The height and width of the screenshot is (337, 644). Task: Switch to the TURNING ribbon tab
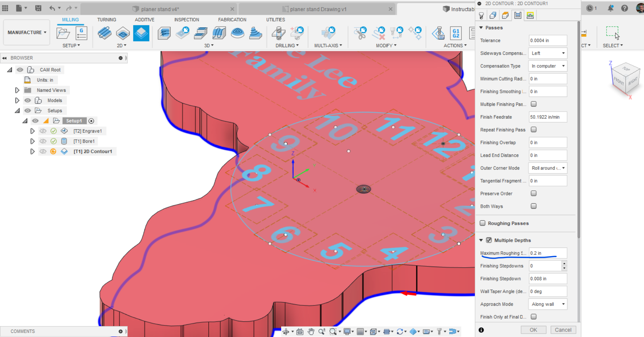pos(106,19)
